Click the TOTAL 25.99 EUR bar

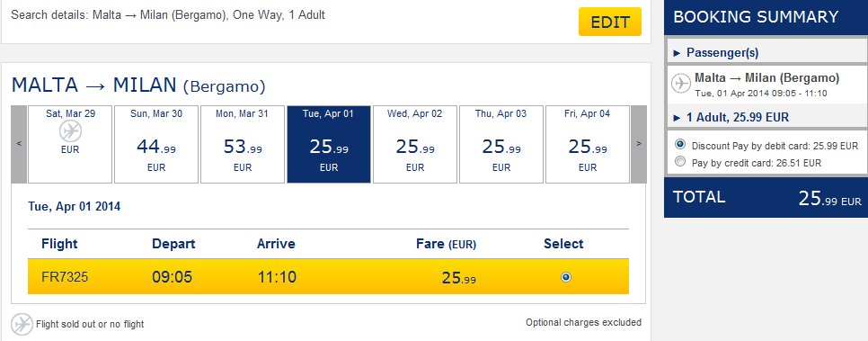tap(766, 198)
